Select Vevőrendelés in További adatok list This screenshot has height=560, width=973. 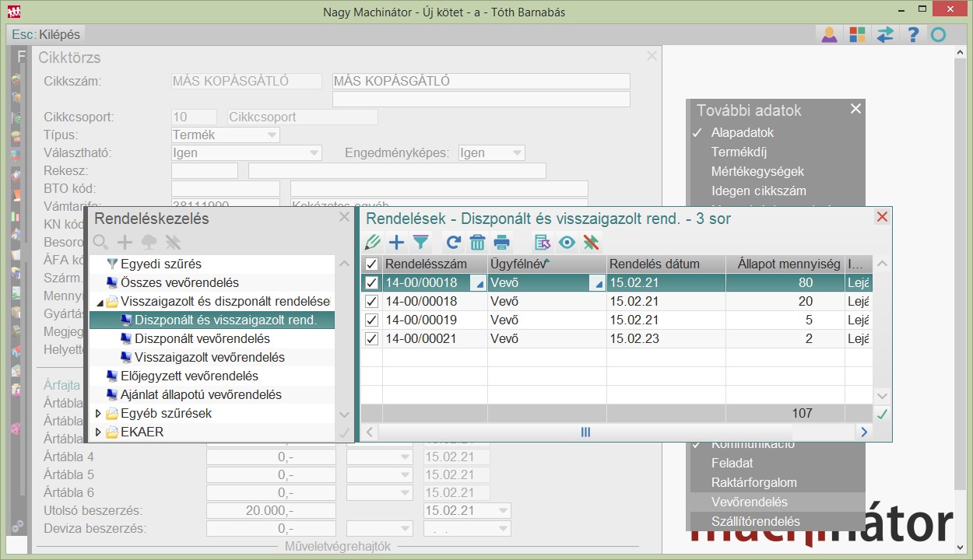tap(749, 502)
